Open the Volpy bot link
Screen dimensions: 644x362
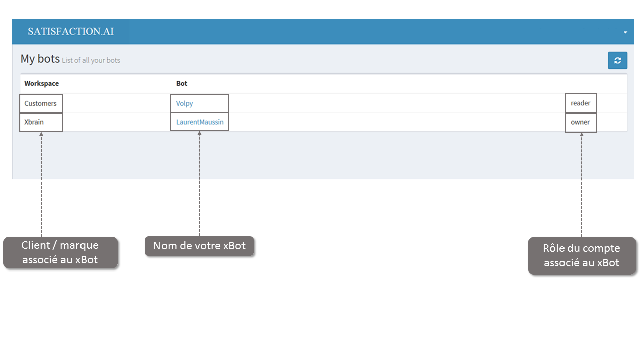pyautogui.click(x=184, y=103)
